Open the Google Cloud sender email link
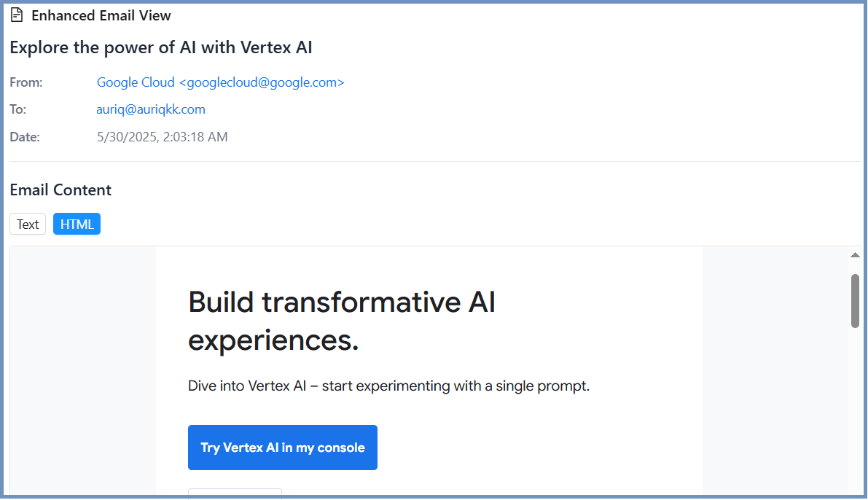Screen dimensions: 868x500 220,82
